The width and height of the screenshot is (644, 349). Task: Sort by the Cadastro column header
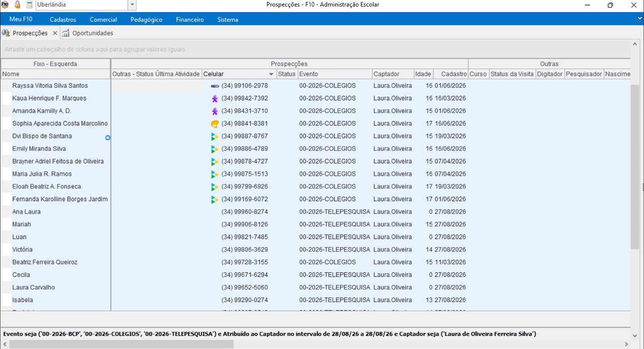click(x=450, y=74)
